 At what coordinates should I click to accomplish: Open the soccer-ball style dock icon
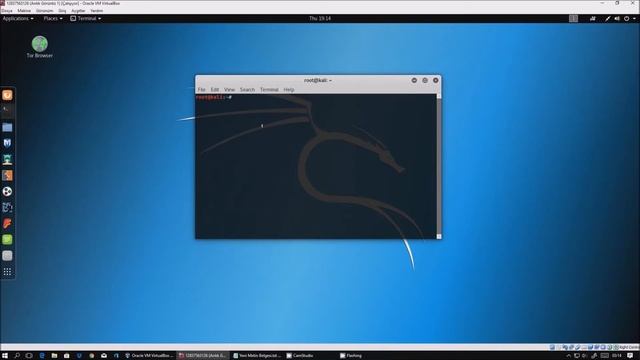(x=7, y=191)
